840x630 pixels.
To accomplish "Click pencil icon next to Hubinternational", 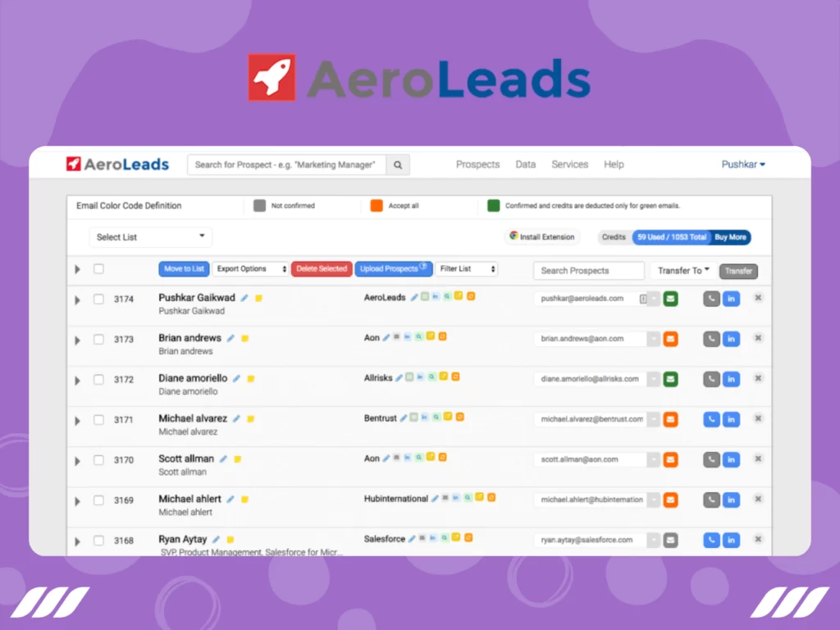I will (x=435, y=499).
